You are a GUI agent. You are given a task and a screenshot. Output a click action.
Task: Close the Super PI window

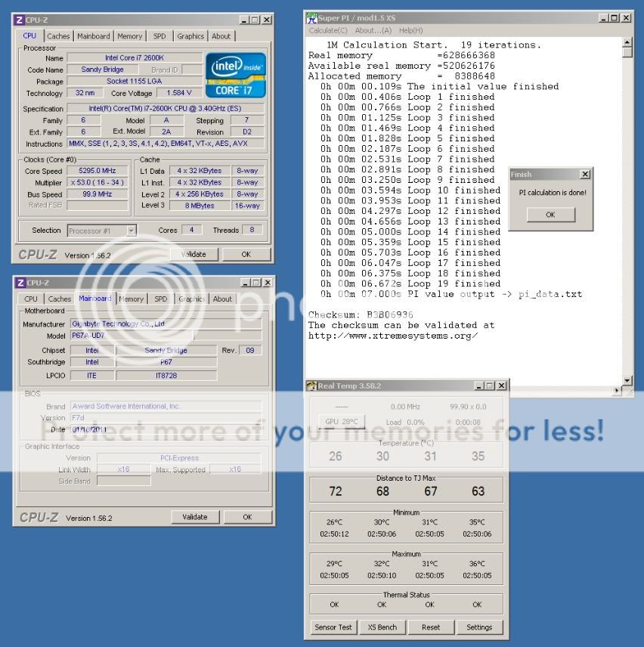click(626, 18)
